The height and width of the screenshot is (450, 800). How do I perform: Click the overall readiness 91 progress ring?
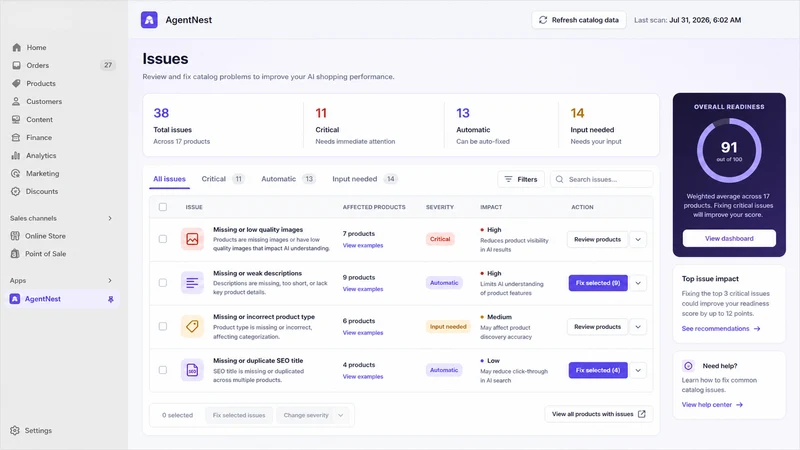[729, 151]
